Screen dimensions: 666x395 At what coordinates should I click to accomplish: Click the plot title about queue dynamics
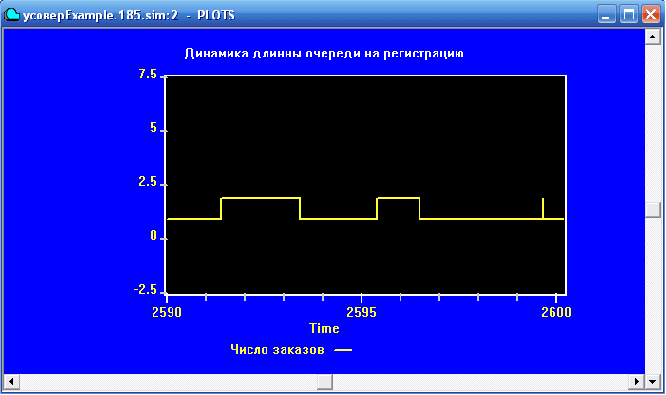[x=324, y=54]
